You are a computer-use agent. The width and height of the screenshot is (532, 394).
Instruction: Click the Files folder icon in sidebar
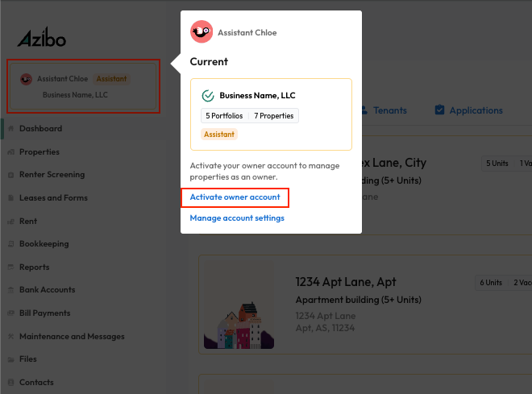10,359
